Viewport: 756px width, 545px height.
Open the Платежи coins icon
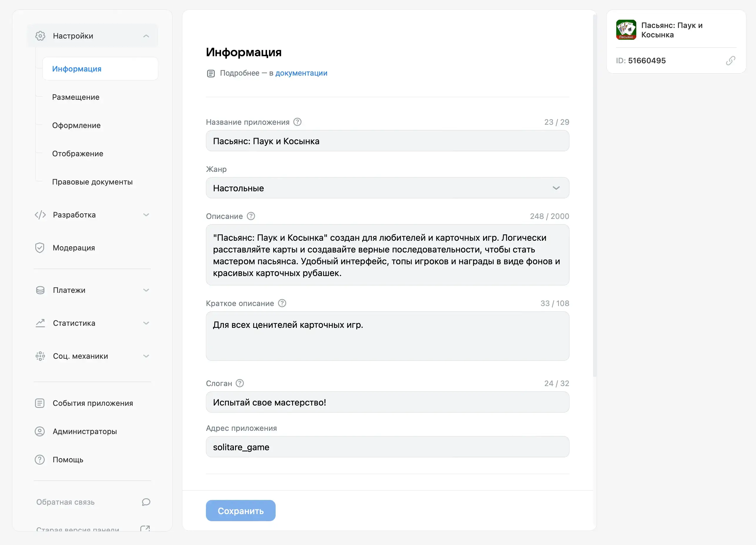[x=40, y=290]
